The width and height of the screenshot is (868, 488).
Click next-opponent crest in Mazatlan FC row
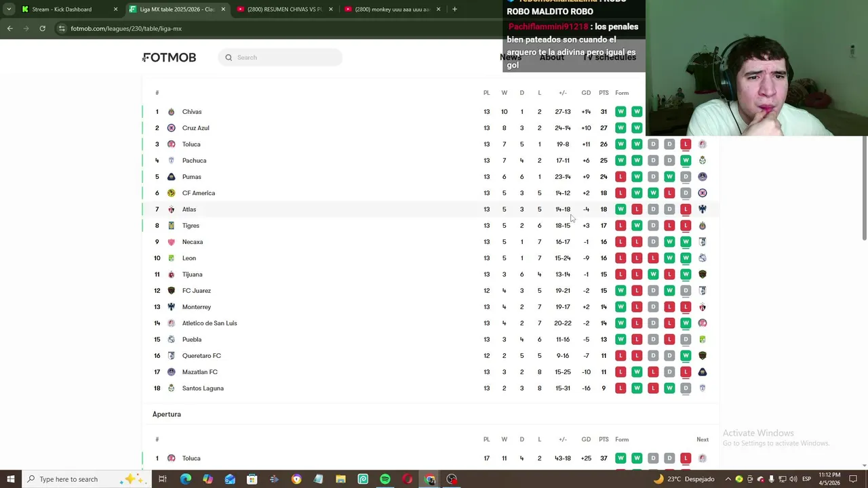[x=703, y=372]
